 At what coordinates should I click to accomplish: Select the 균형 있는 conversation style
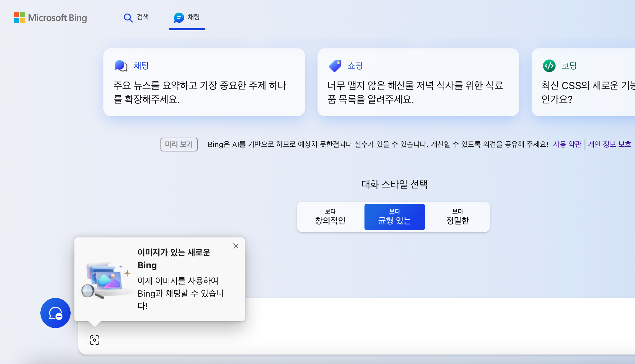coord(394,217)
